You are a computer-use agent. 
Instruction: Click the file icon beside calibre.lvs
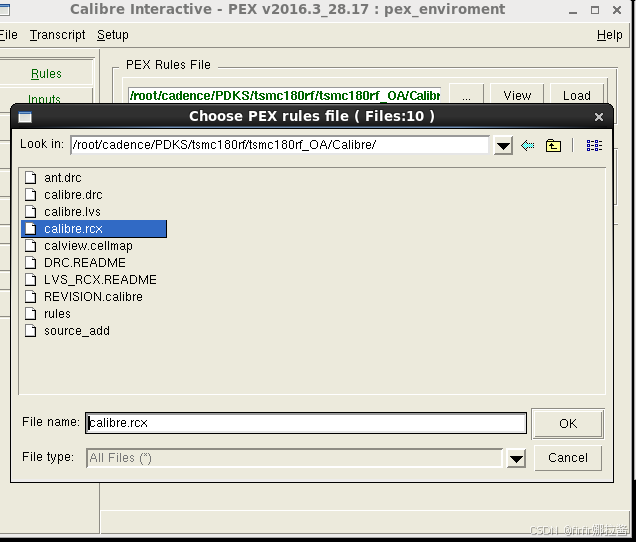(x=30, y=212)
